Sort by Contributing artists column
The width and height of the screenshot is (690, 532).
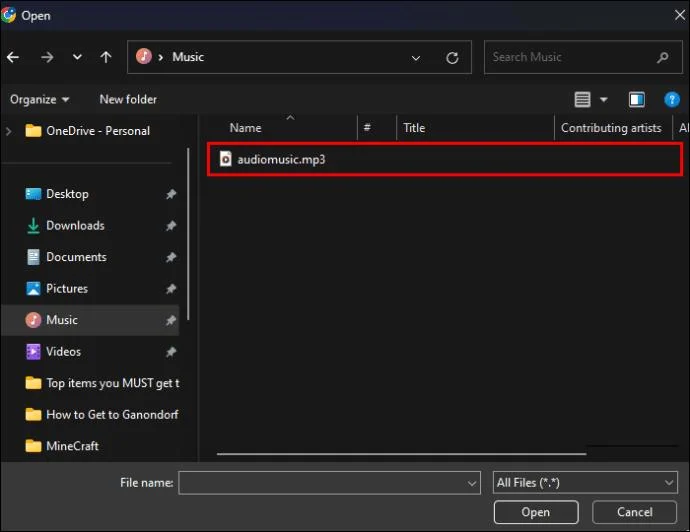tap(613, 128)
